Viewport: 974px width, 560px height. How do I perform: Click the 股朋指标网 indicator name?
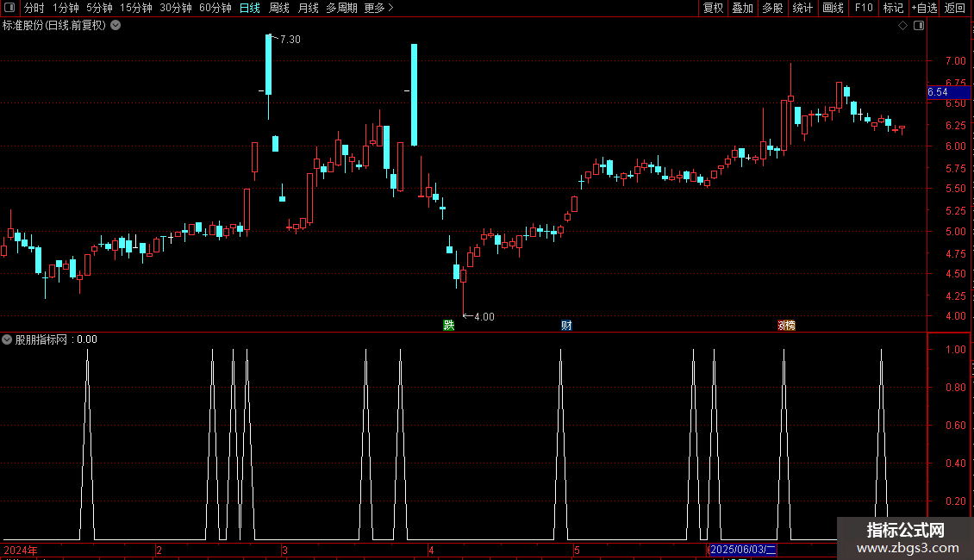click(41, 339)
